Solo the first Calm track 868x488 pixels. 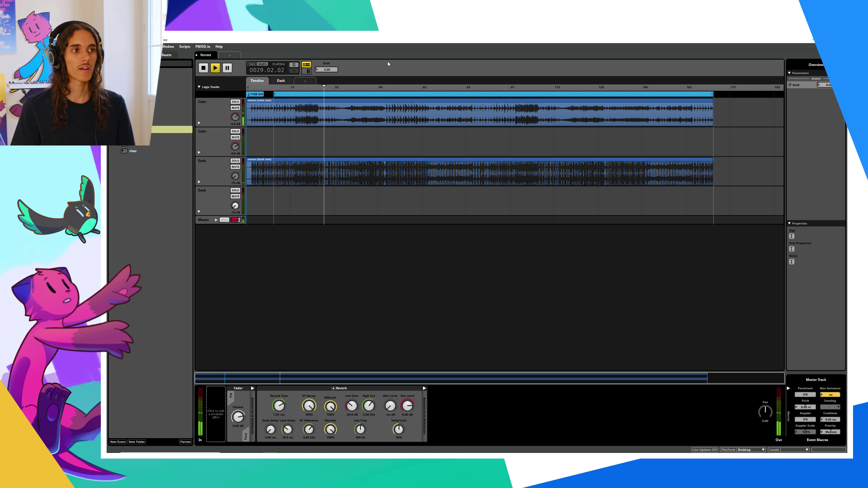(235, 102)
